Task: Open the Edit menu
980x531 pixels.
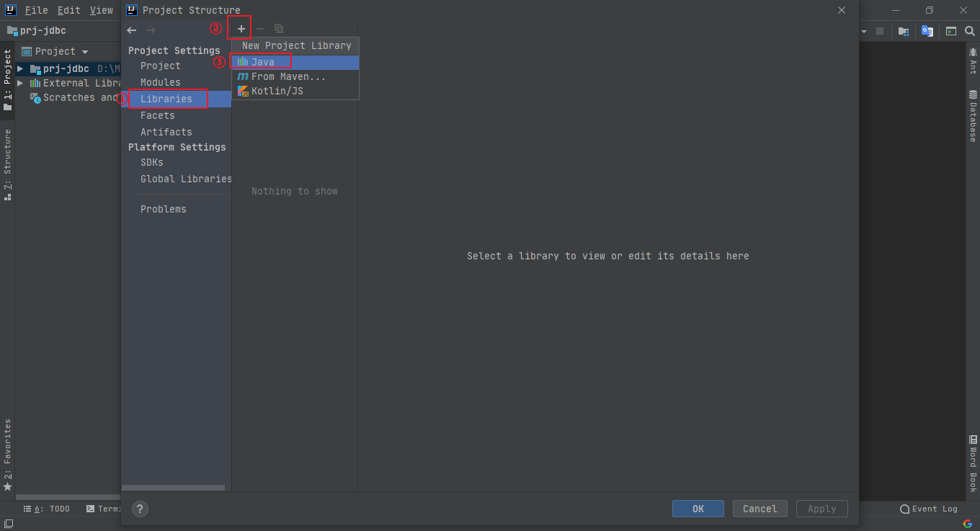Action: point(69,10)
